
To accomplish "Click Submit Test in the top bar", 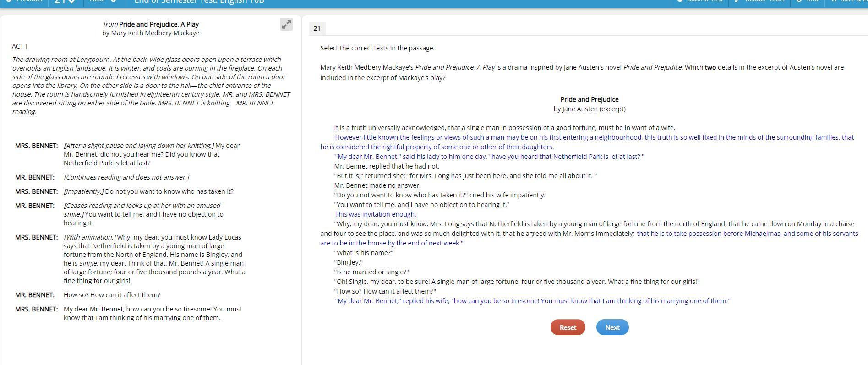I will 699,2.
